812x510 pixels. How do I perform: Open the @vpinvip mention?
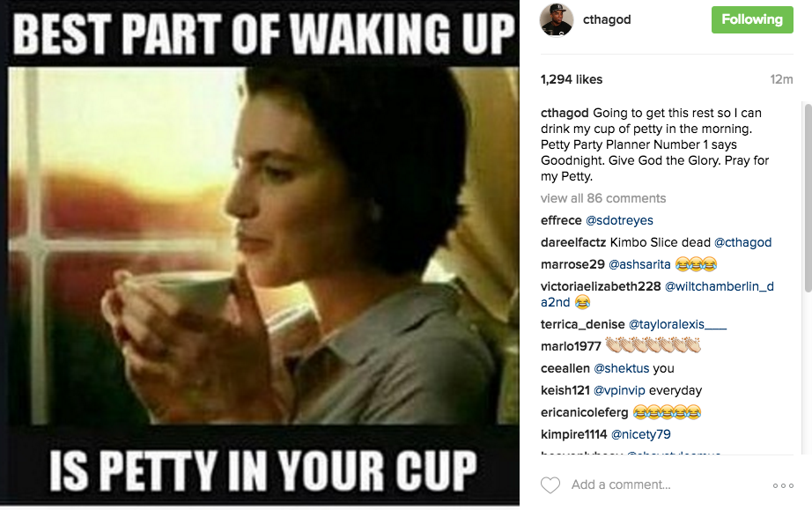click(x=619, y=390)
